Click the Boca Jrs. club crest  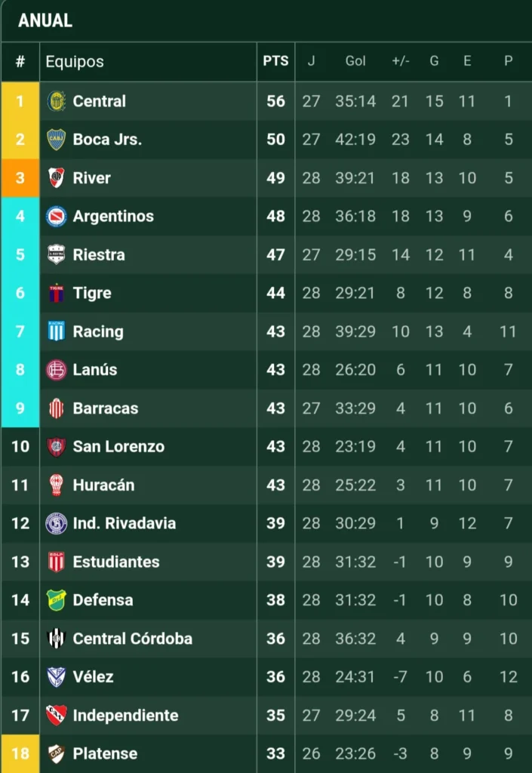click(57, 140)
